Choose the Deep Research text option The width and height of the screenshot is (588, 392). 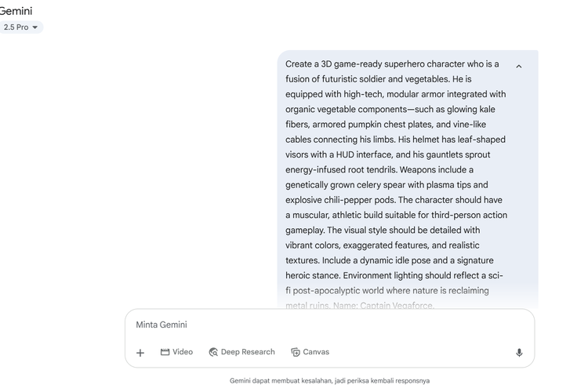coord(248,352)
